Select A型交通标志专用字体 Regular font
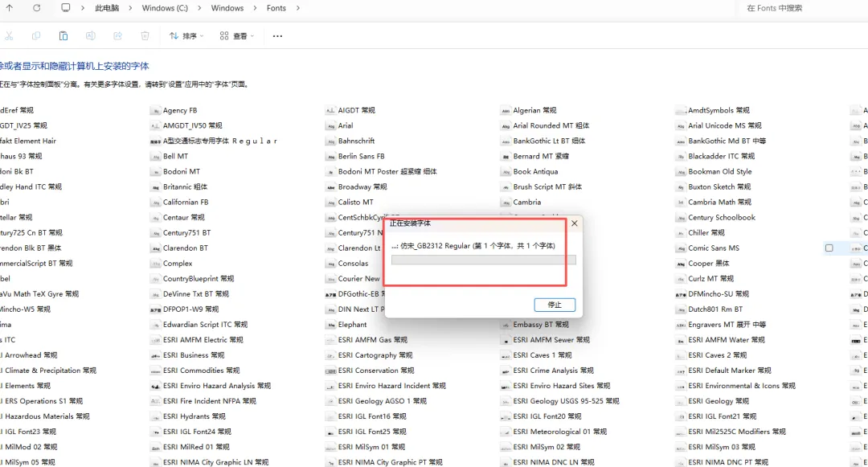The height and width of the screenshot is (467, 868). (220, 141)
